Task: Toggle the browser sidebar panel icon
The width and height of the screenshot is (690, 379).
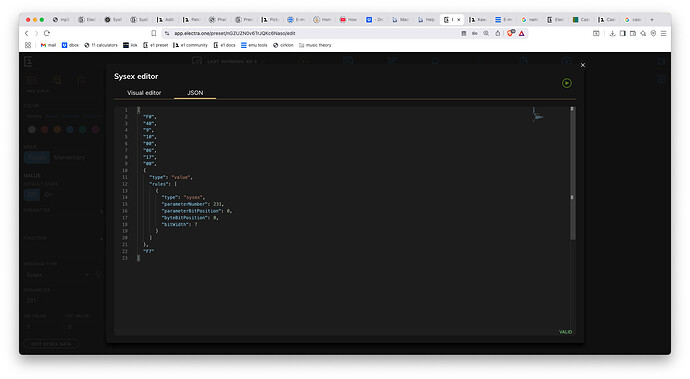Action: tap(623, 33)
